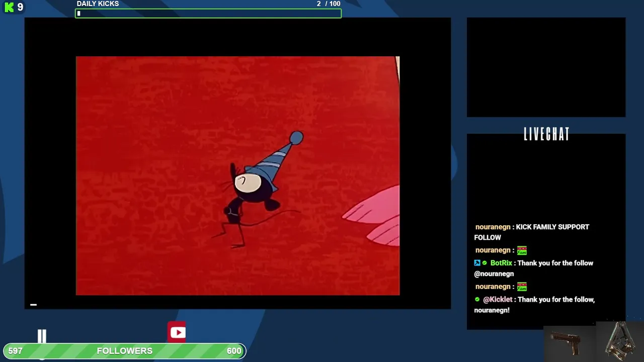Click the '2 / 100' counter text

(x=329, y=4)
